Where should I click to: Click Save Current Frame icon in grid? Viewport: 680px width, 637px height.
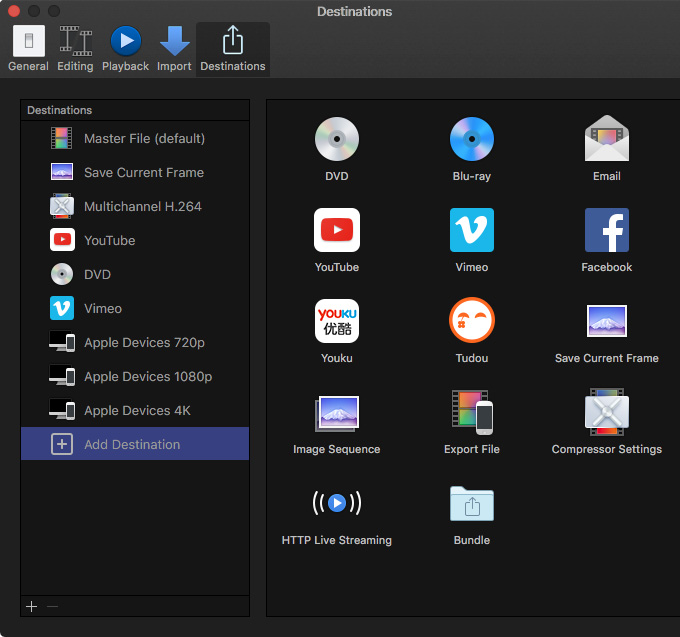(x=607, y=321)
